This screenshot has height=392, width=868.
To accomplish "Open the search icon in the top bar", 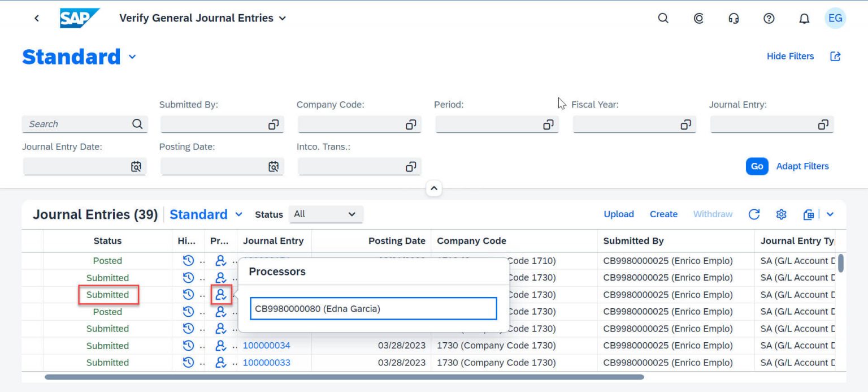I will [662, 18].
